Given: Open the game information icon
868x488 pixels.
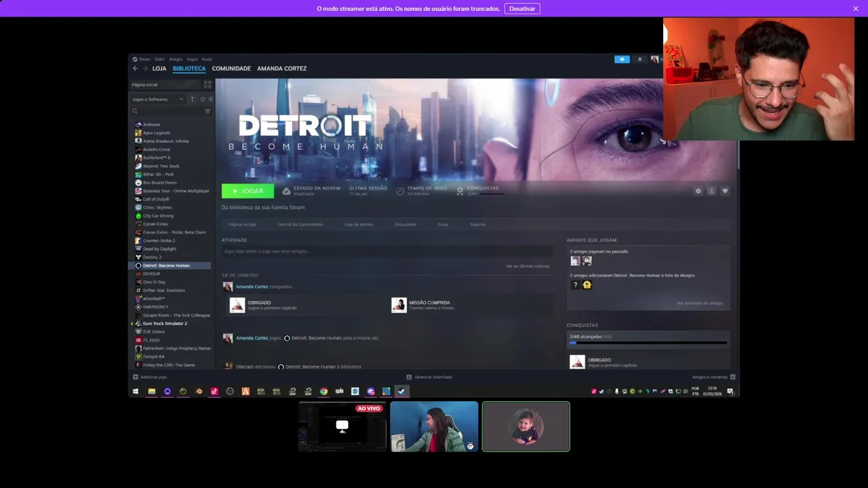Looking at the screenshot, I should coord(711,191).
